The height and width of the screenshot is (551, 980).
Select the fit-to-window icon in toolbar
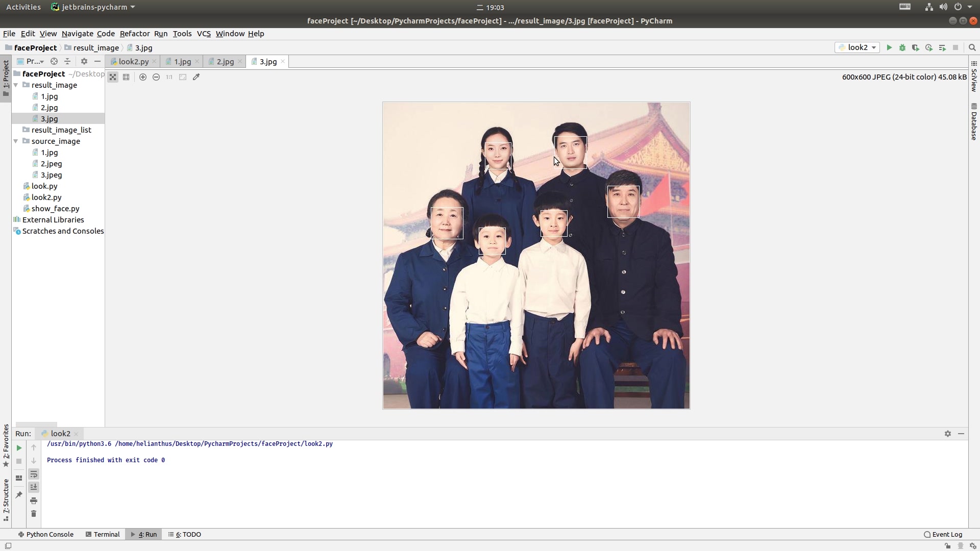point(183,77)
